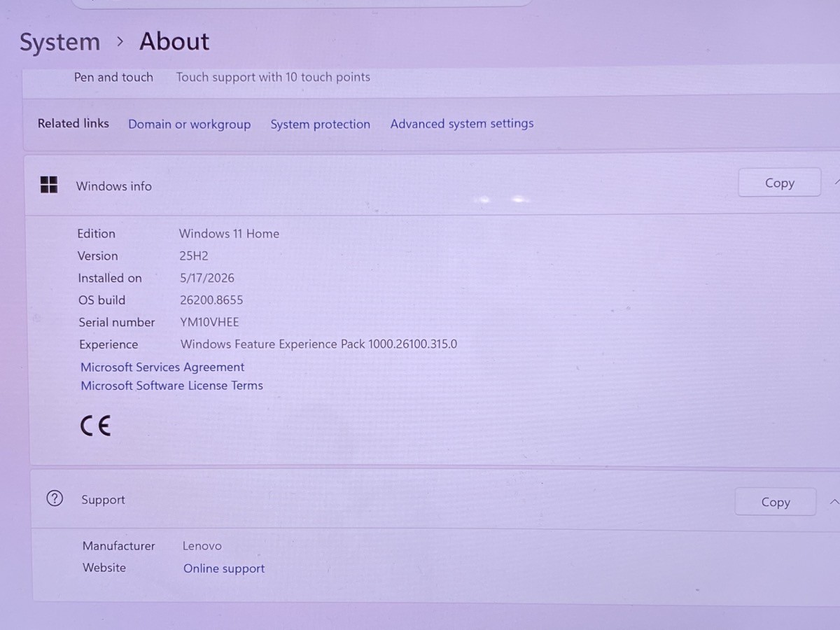The height and width of the screenshot is (630, 840).
Task: Select the touch support with 10 touch points text
Action: (273, 77)
